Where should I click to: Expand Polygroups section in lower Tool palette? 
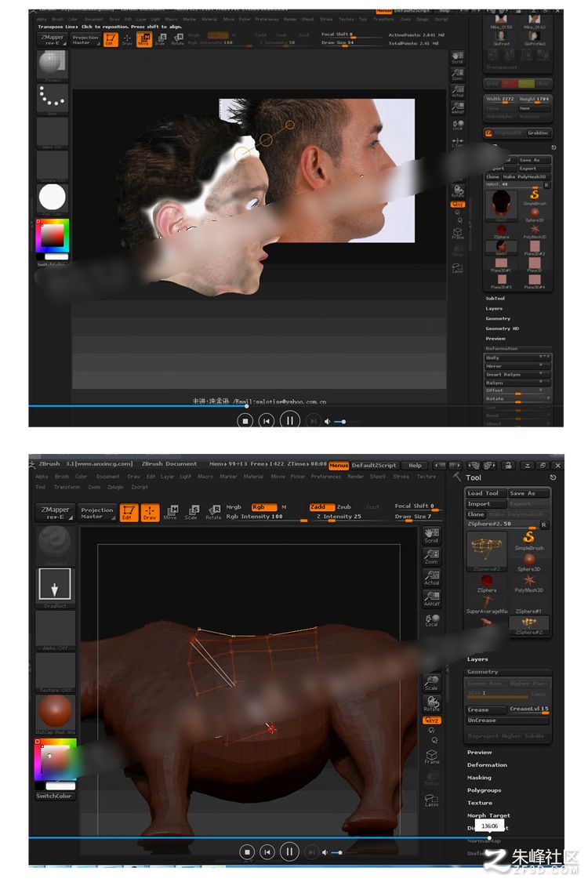point(485,790)
